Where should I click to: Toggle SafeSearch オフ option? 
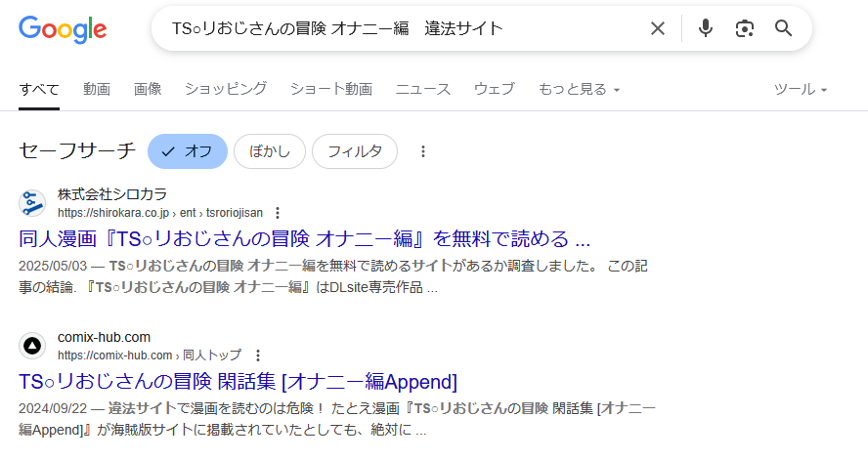pos(188,151)
